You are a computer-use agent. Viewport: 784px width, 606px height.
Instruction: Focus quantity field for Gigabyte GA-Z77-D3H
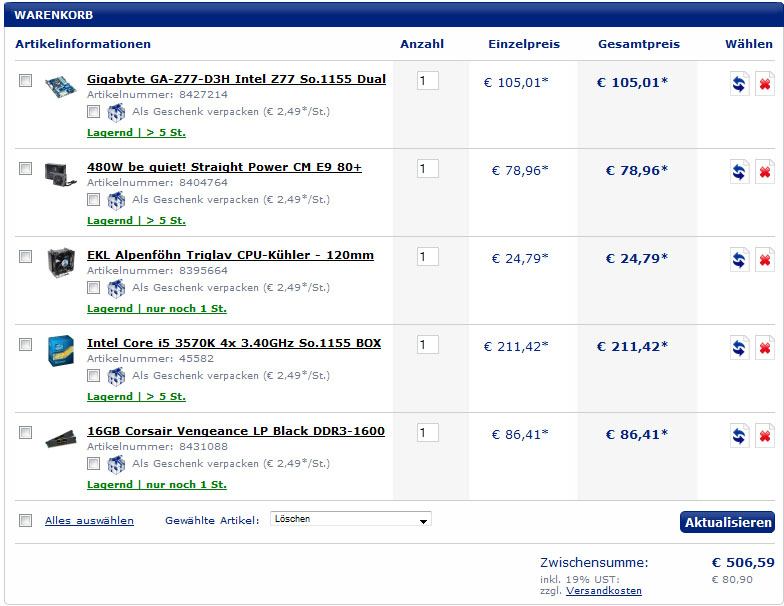[x=428, y=80]
